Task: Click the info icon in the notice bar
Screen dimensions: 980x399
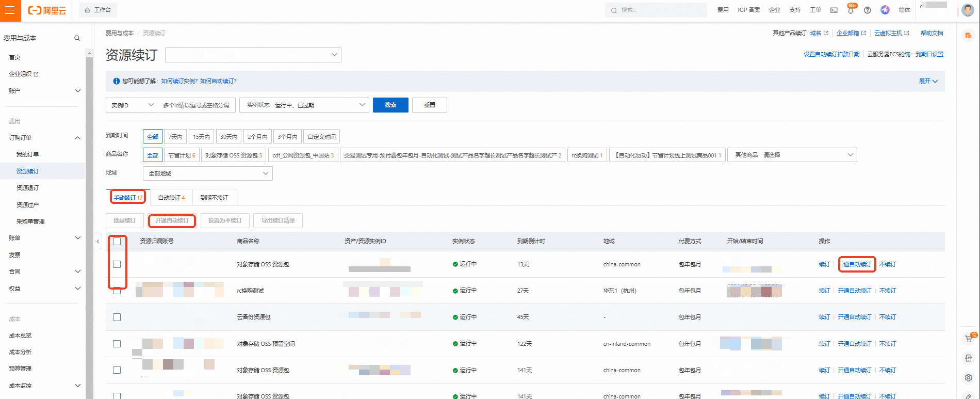Action: pos(116,81)
